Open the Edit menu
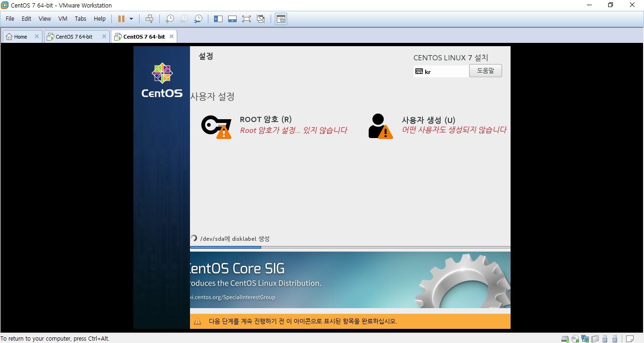The image size is (644, 343). click(x=26, y=19)
